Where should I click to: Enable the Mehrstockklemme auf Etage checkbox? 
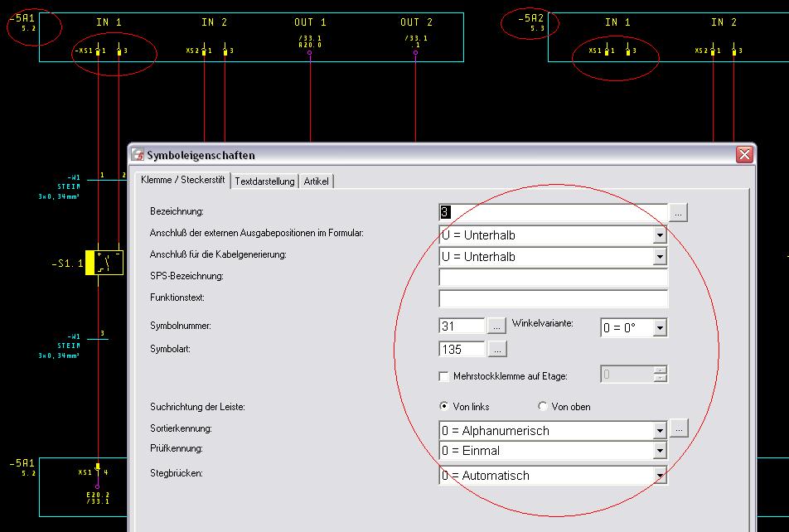pos(444,376)
